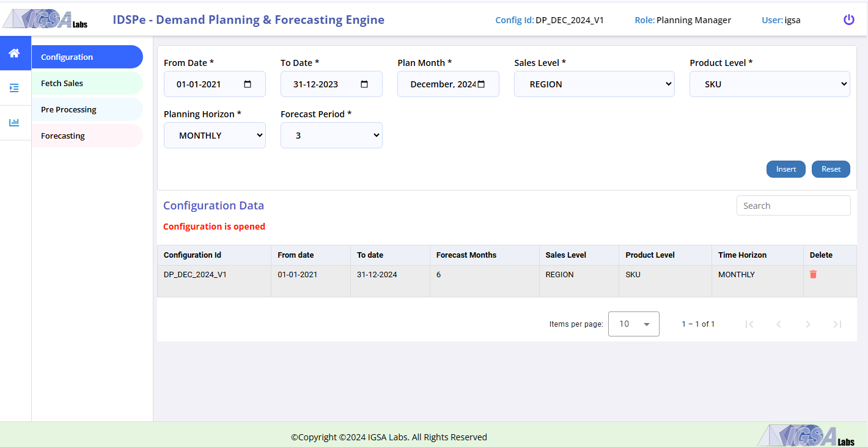
Task: Click the From Date input field
Action: 215,84
